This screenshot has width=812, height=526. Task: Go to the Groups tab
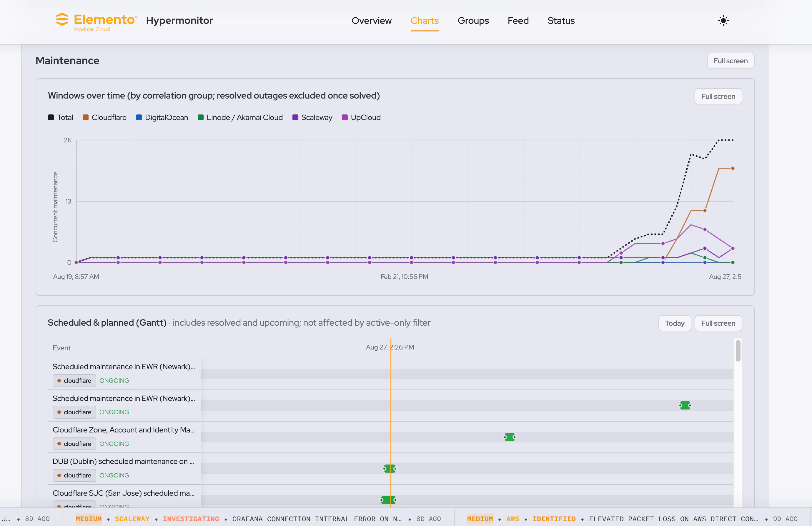click(x=473, y=21)
